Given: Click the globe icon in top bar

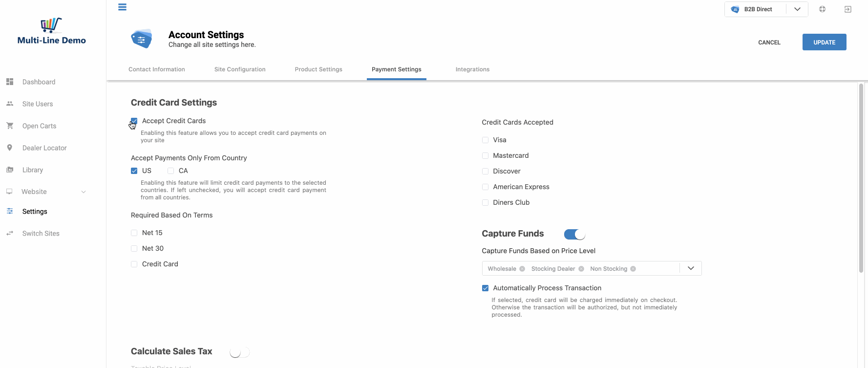Looking at the screenshot, I should click(823, 9).
